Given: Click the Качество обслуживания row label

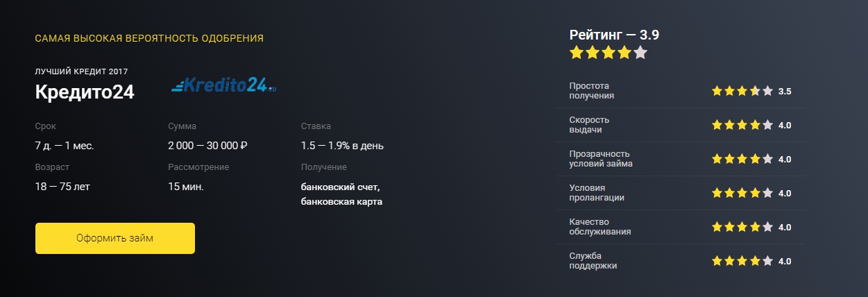Looking at the screenshot, I should point(600,227).
